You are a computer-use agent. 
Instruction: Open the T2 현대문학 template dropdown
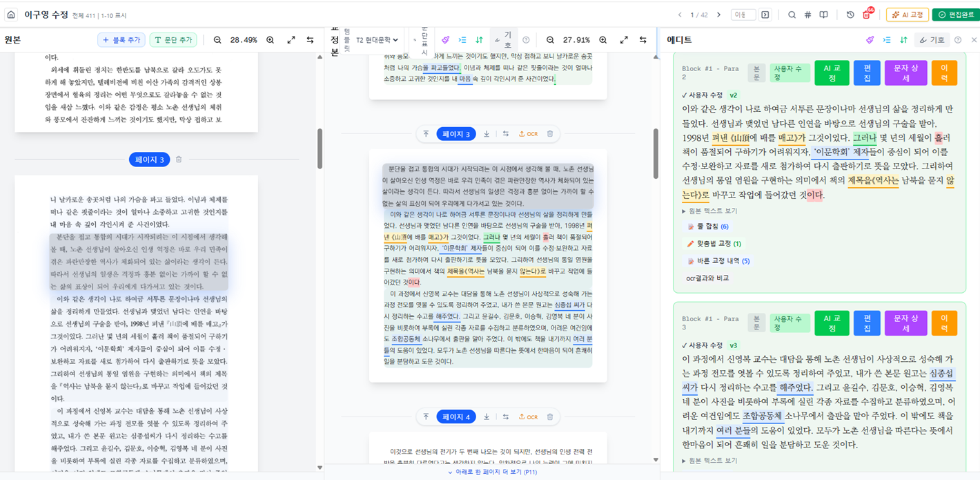click(x=377, y=40)
